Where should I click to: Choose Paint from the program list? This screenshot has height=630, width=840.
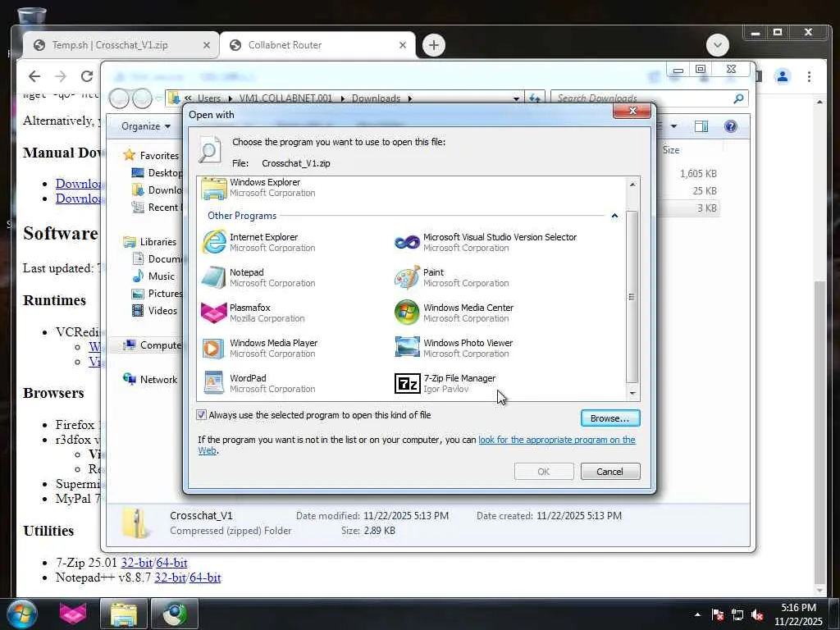pyautogui.click(x=452, y=277)
